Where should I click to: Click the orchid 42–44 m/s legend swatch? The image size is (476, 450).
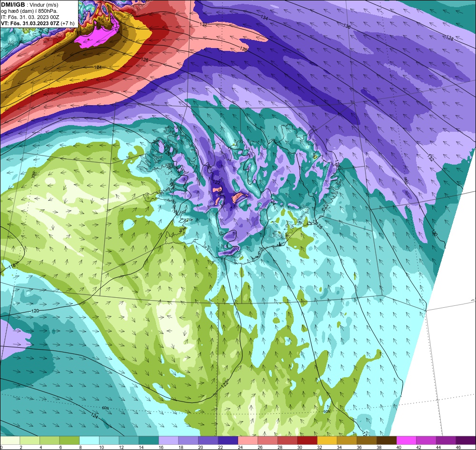point(426,440)
